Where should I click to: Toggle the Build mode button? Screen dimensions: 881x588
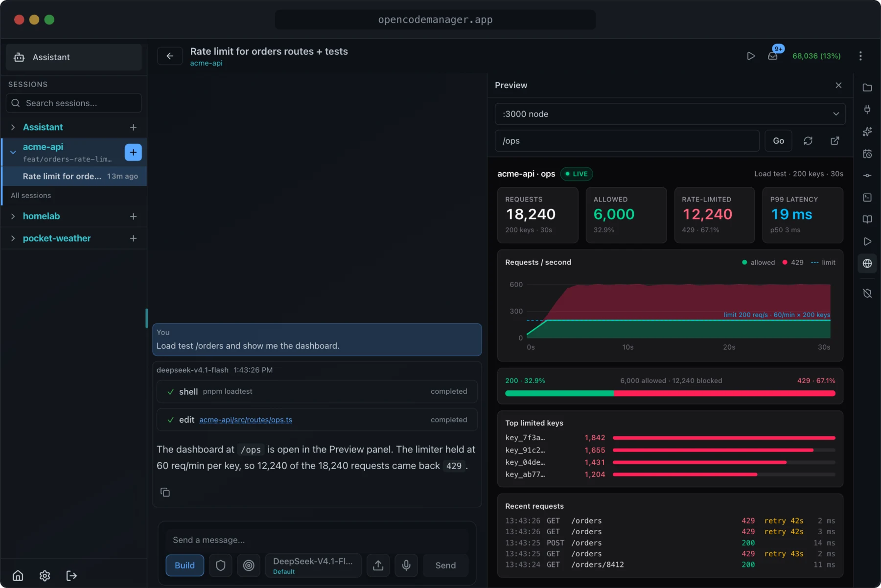(185, 565)
